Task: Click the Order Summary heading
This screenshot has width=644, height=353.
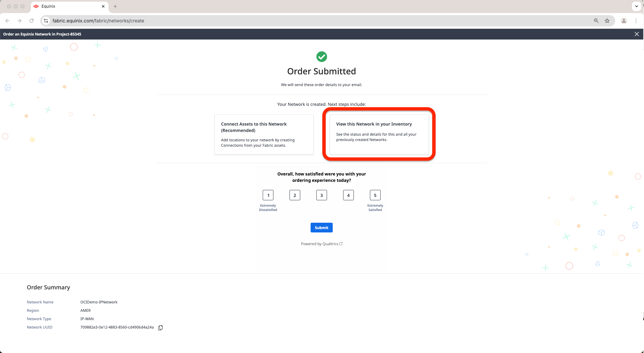Action: 48,287
